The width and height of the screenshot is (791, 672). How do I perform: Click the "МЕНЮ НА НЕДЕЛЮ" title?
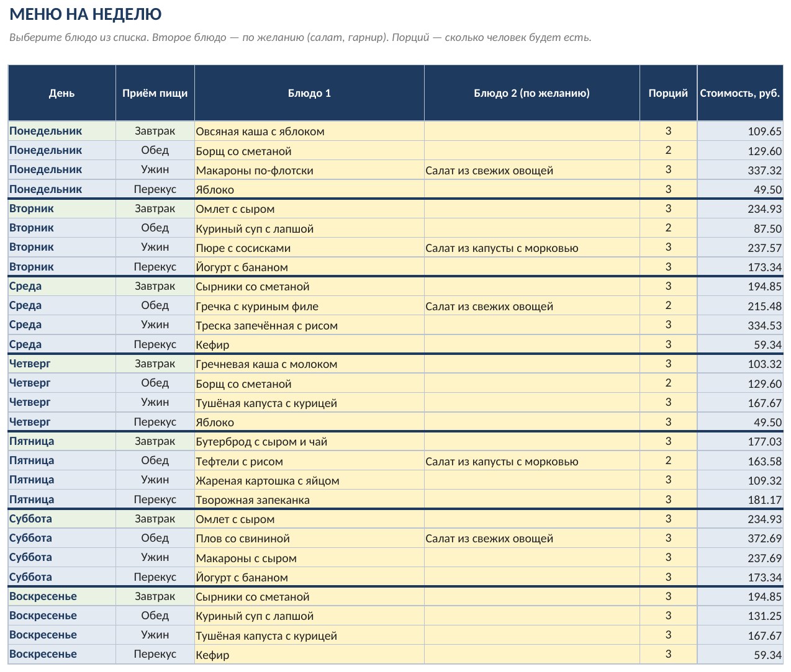pos(86,14)
